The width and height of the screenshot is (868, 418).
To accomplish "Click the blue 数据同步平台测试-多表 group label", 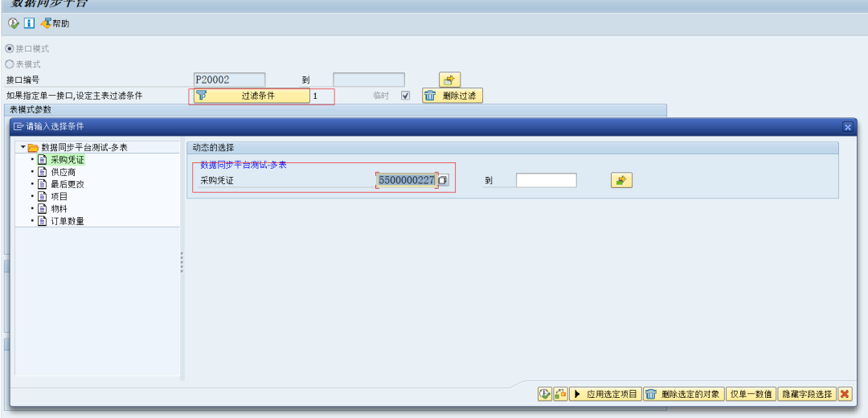I will click(243, 165).
